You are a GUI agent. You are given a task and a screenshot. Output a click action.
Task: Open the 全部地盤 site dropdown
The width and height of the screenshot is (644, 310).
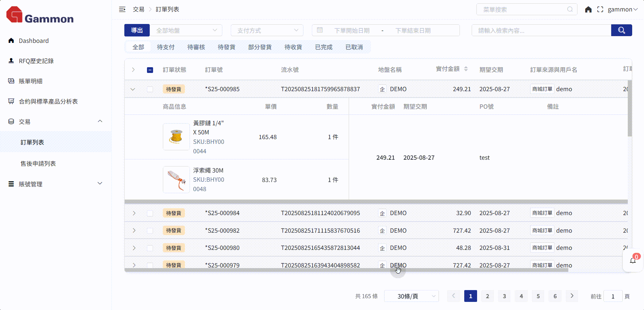click(186, 30)
